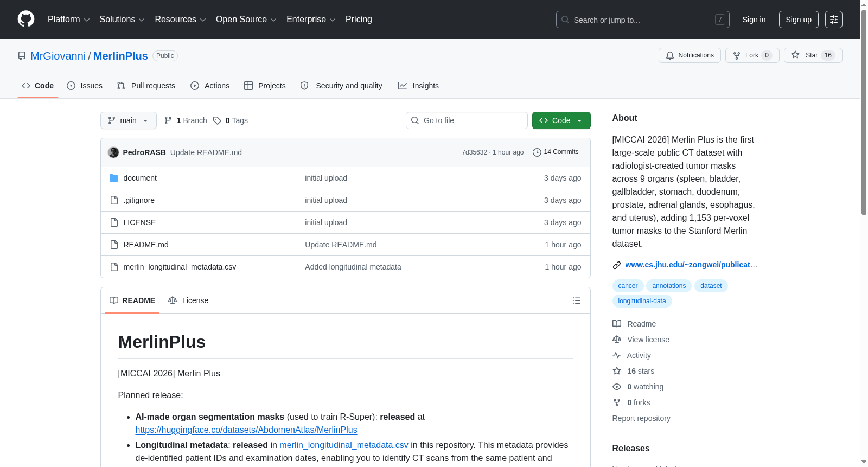
Task: Open the latest commit message Update README.md
Action: 206,152
